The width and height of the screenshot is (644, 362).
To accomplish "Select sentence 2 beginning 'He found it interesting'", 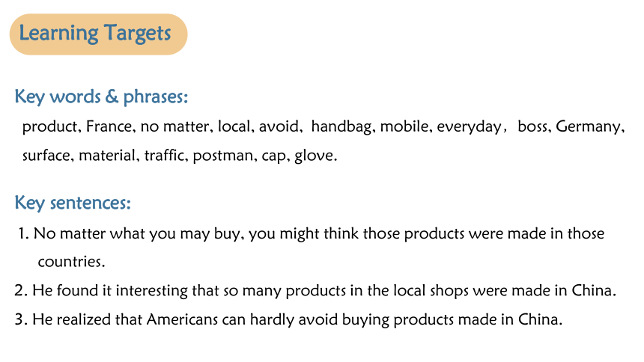I will click(x=315, y=291).
